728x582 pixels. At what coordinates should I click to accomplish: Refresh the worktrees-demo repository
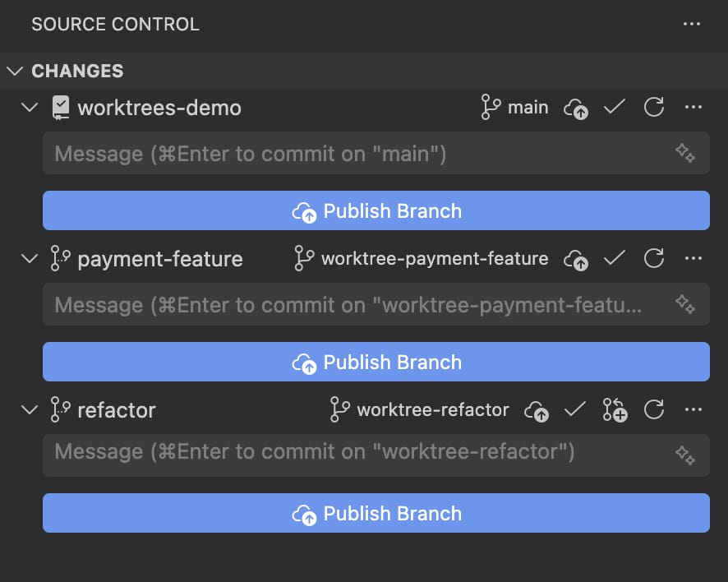tap(654, 108)
